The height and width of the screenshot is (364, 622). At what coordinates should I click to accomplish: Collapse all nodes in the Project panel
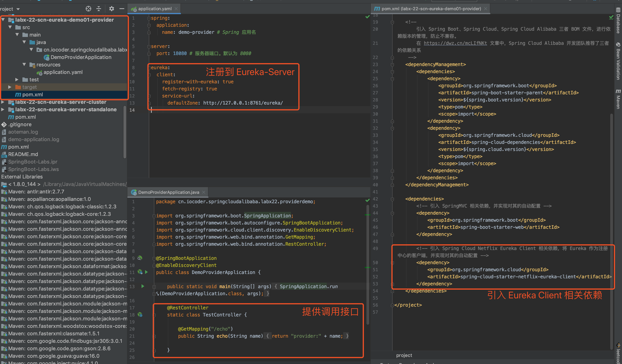point(99,9)
